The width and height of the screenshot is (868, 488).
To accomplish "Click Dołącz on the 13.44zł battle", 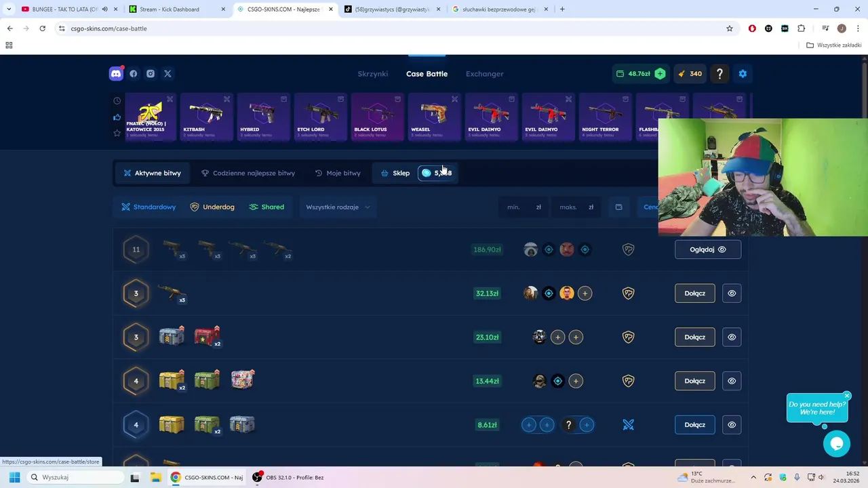I will point(695,381).
